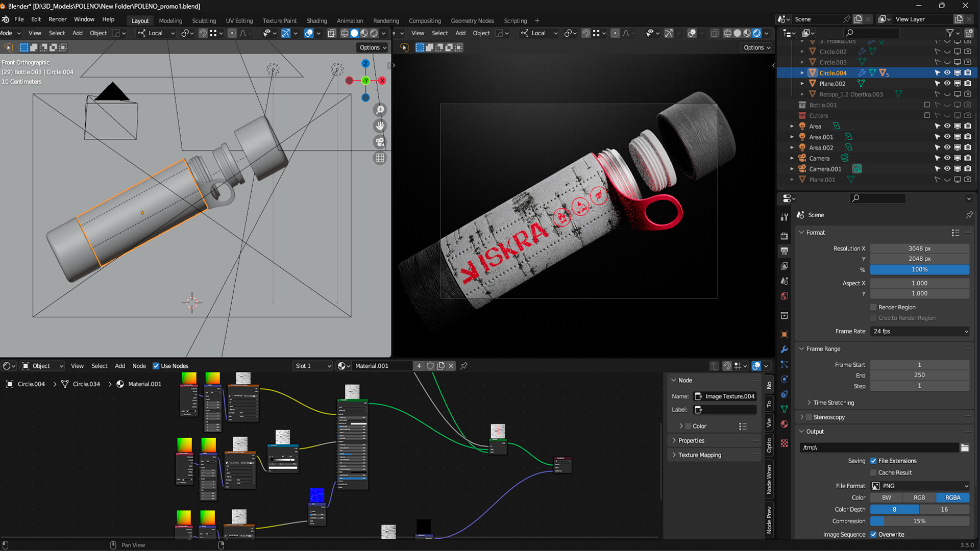Pin the Scene properties panel

coord(969,215)
